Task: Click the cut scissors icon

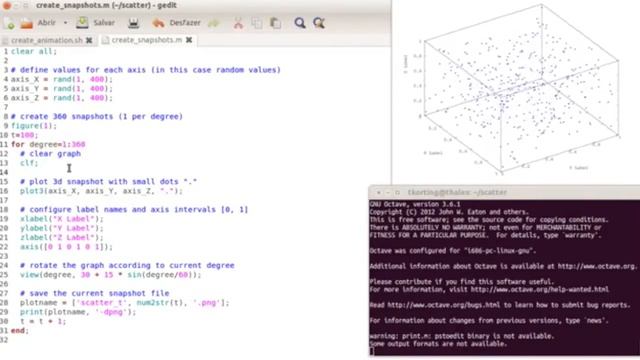Action: 238,23
